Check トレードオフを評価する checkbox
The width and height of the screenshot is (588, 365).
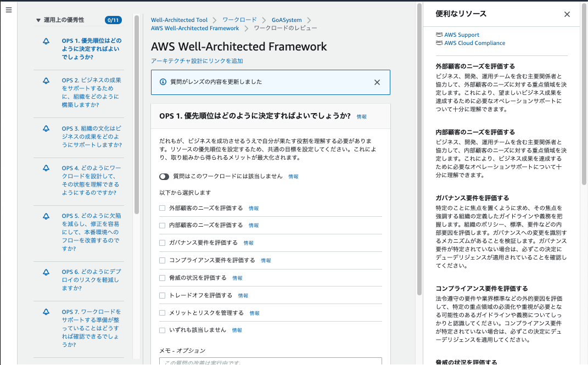click(162, 295)
